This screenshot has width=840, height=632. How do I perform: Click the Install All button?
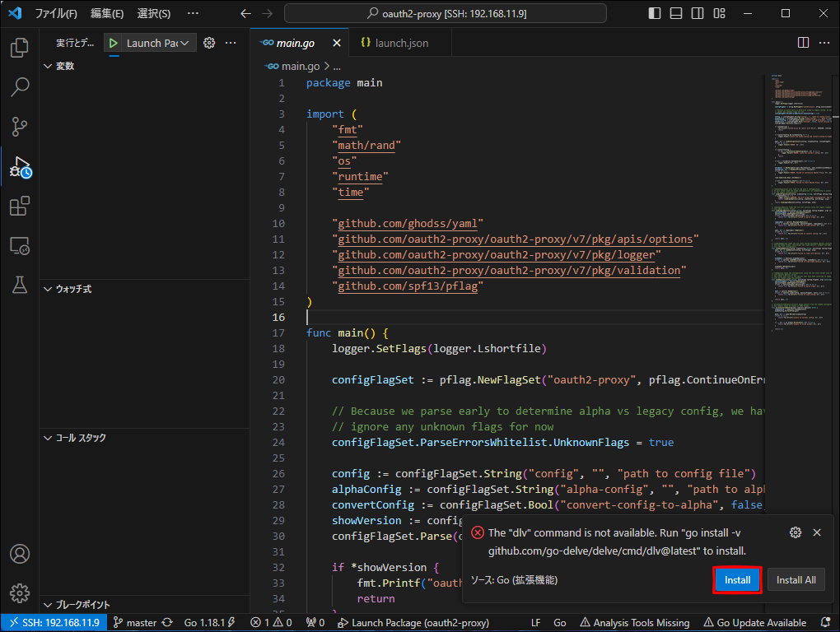click(x=796, y=579)
